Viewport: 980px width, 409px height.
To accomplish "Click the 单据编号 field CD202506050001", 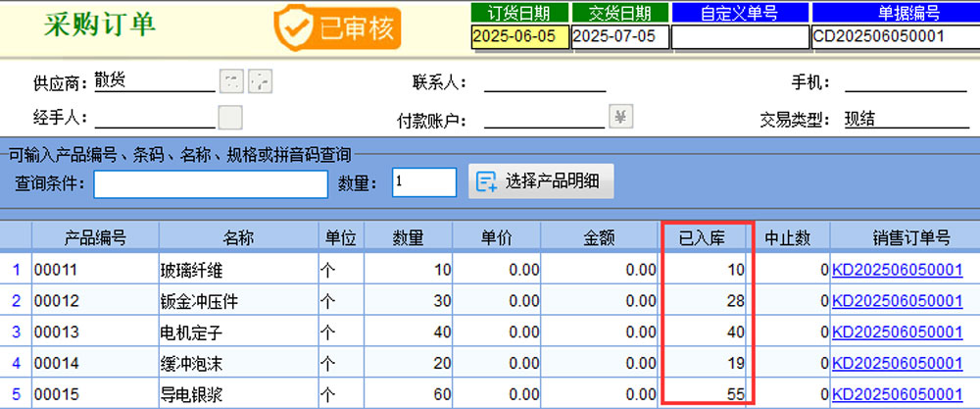I will 894,36.
